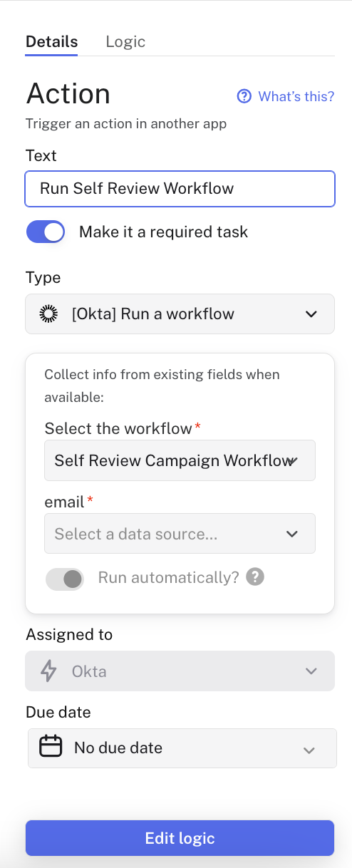352x868 pixels.
Task: Click the Okta sunburst logo in Type field
Action: [x=48, y=314]
